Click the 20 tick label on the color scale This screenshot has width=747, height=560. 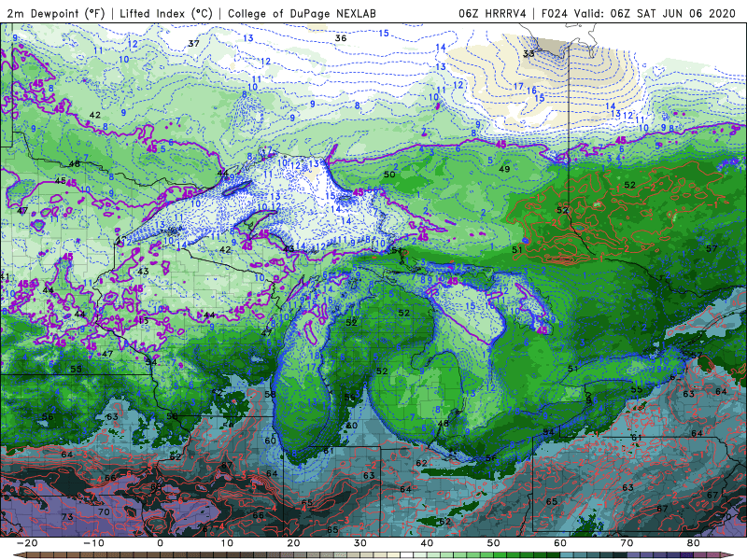click(x=293, y=543)
